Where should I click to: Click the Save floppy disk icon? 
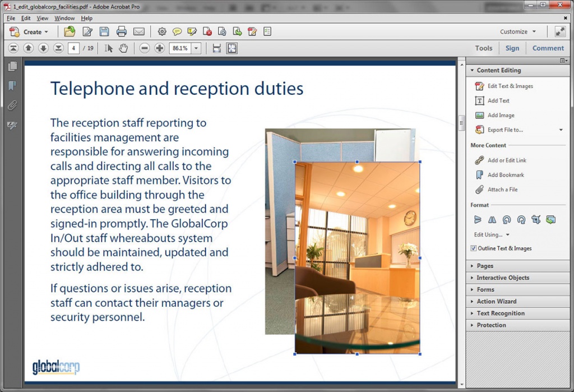[104, 32]
